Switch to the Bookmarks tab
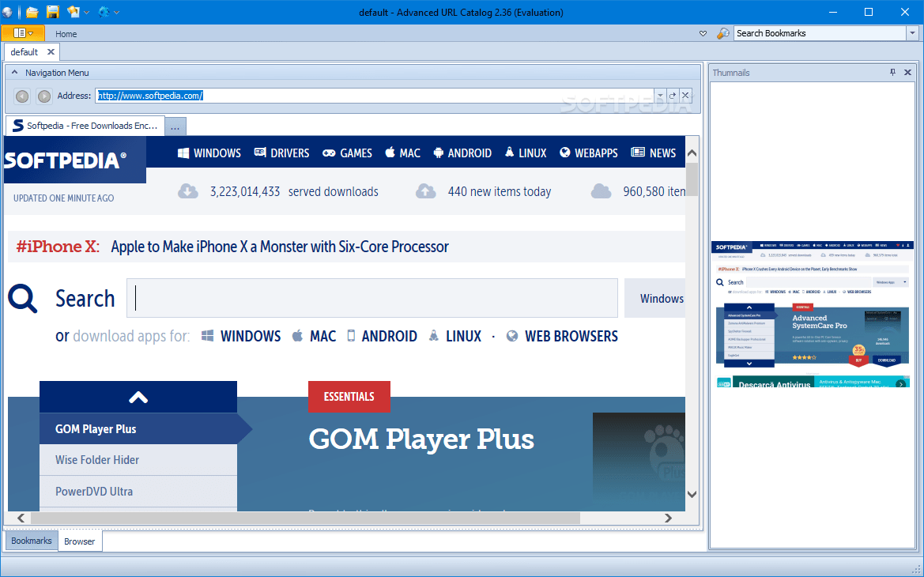 point(30,541)
